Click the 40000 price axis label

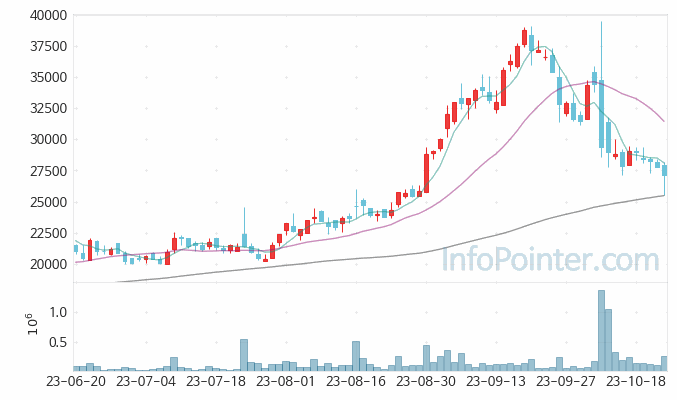48,16
